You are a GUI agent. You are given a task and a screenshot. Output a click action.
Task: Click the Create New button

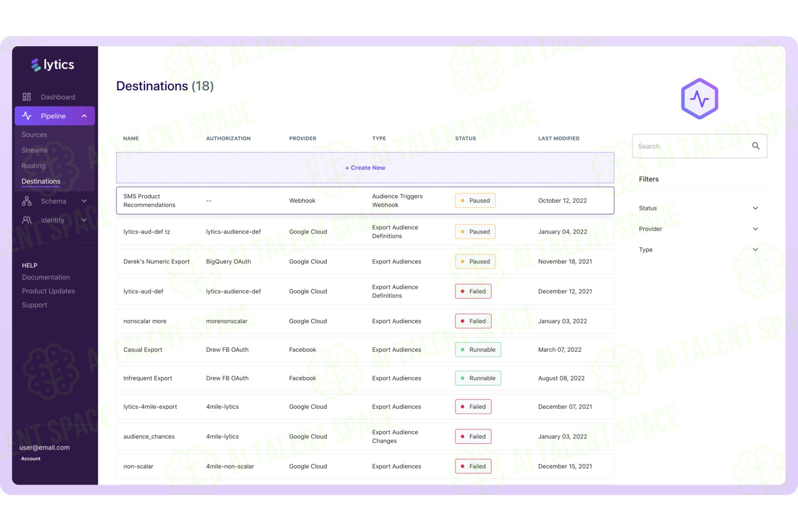pos(365,168)
